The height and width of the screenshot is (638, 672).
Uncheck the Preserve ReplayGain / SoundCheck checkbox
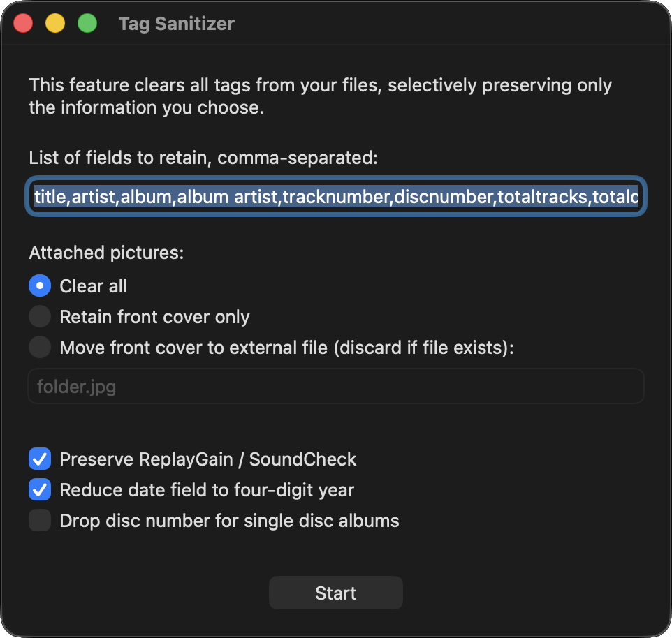pos(40,459)
